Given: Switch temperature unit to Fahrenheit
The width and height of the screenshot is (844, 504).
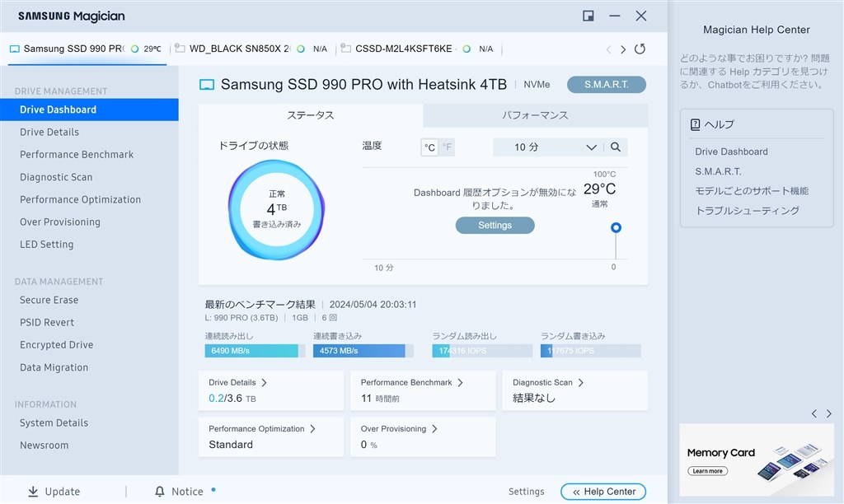Looking at the screenshot, I should coord(447,147).
